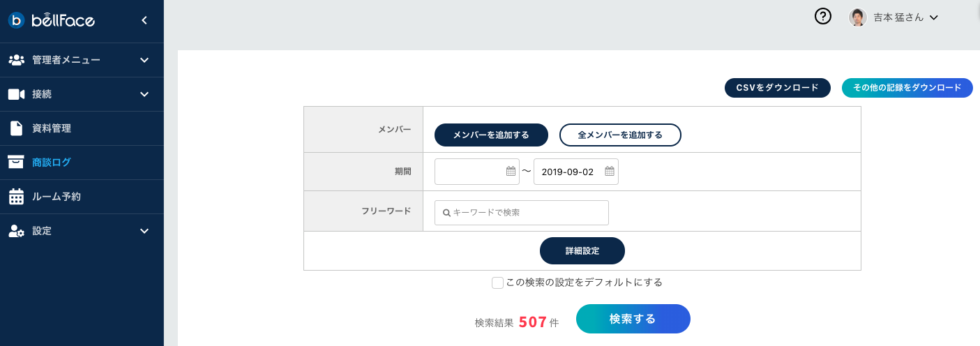Click the user profile avatar picture
Viewport: 980px width, 346px height.
(x=858, y=17)
